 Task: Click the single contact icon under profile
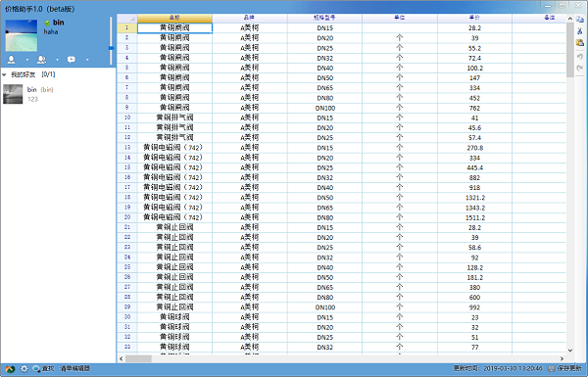[x=12, y=59]
